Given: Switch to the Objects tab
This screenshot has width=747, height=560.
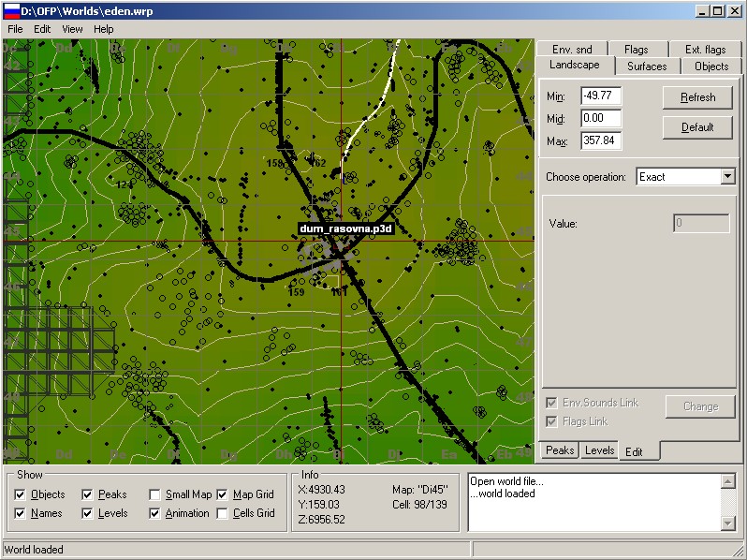Looking at the screenshot, I should (x=711, y=66).
